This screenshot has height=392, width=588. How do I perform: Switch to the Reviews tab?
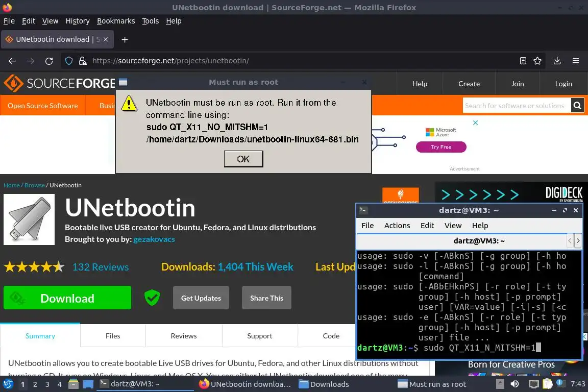(x=184, y=336)
